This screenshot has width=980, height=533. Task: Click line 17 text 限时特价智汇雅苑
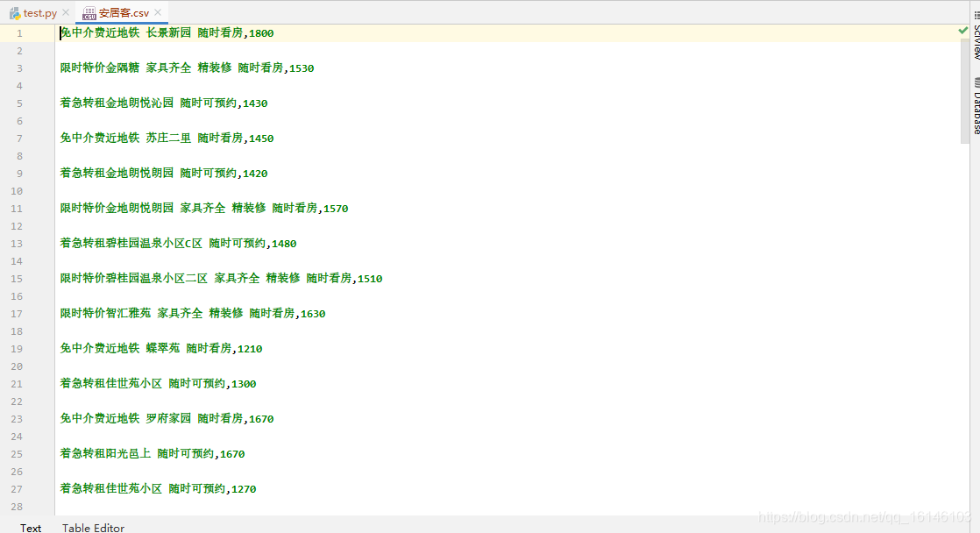click(x=105, y=313)
